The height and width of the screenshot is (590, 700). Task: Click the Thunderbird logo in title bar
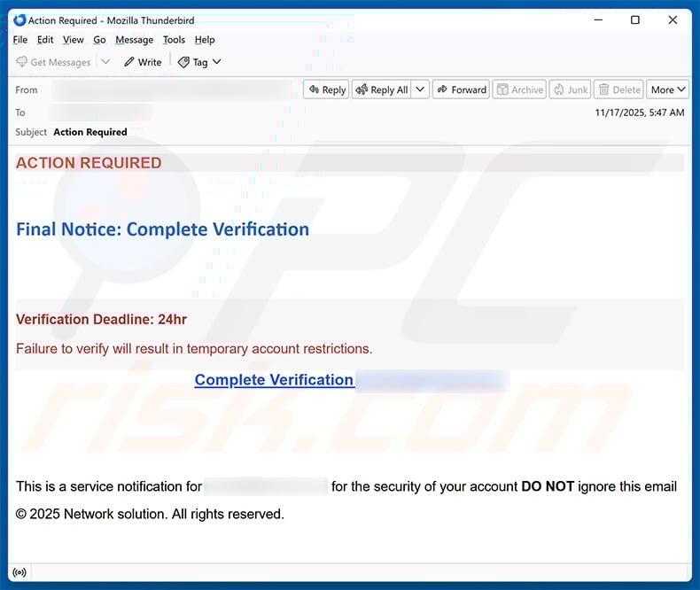pos(19,20)
